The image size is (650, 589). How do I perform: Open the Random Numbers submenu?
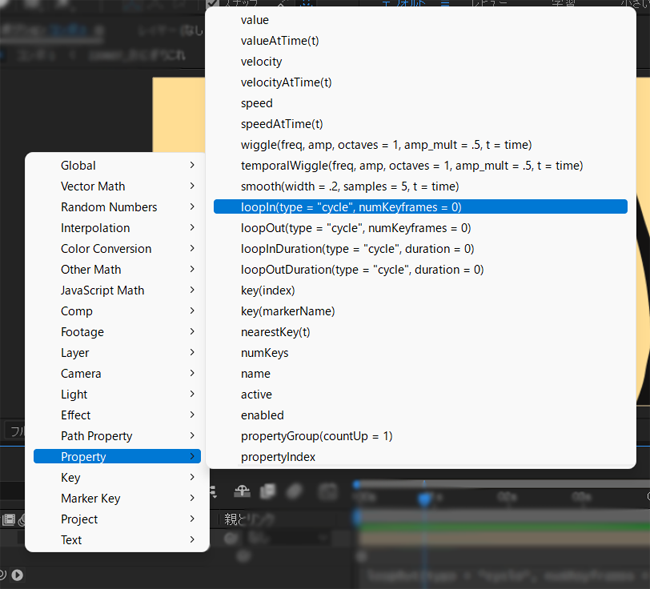108,207
